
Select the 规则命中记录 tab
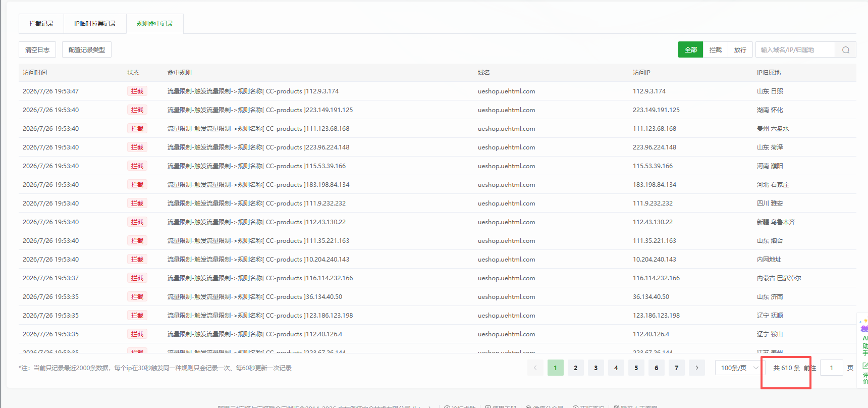pos(155,24)
